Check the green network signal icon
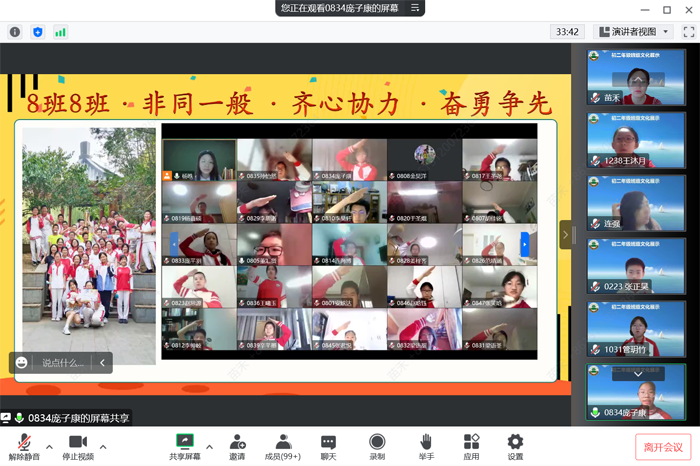The height and width of the screenshot is (466, 700). point(60,32)
